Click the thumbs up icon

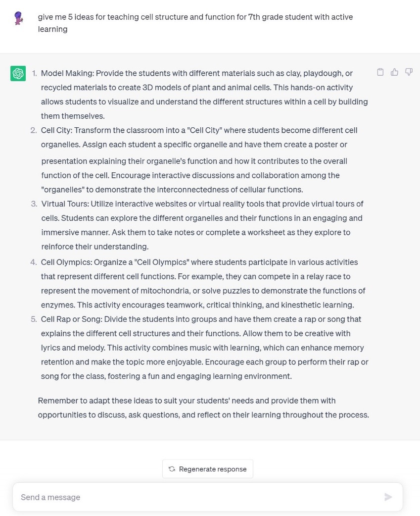pyautogui.click(x=394, y=72)
